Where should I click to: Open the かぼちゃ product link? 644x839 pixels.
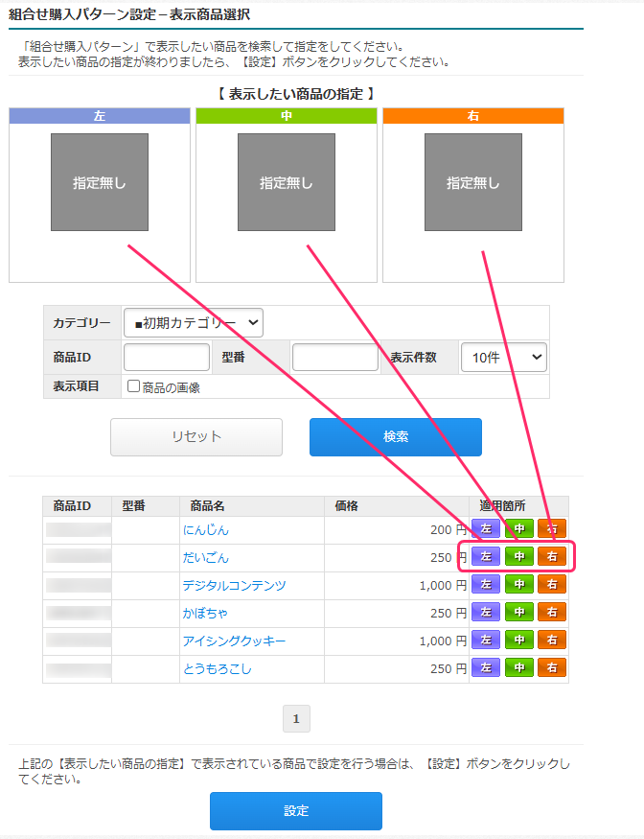click(205, 614)
